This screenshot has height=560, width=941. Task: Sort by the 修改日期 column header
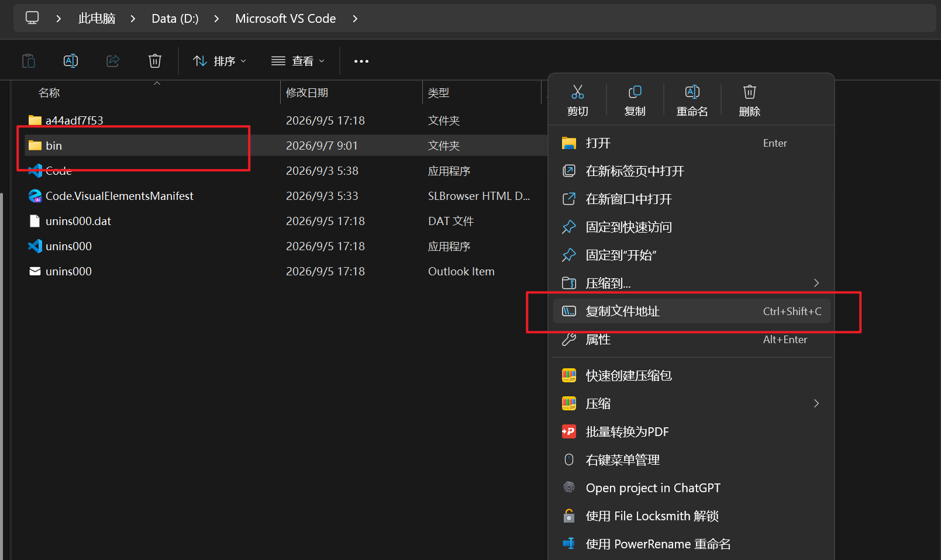point(307,93)
